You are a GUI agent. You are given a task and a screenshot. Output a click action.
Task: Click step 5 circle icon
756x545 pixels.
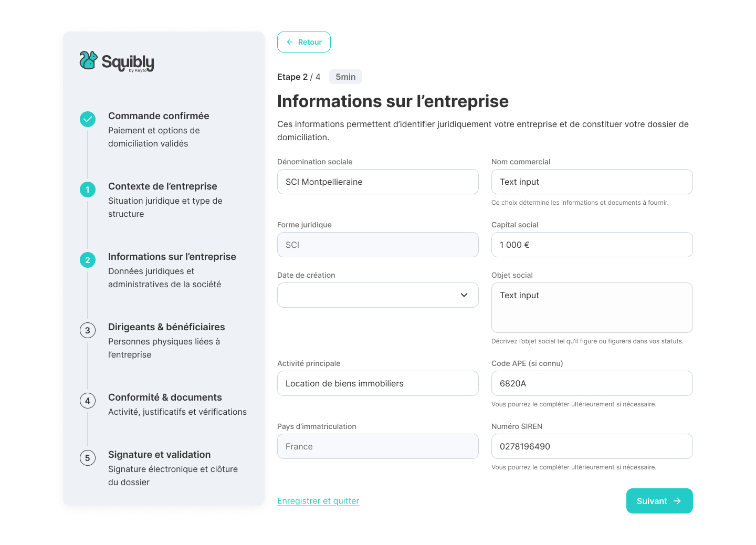[88, 458]
